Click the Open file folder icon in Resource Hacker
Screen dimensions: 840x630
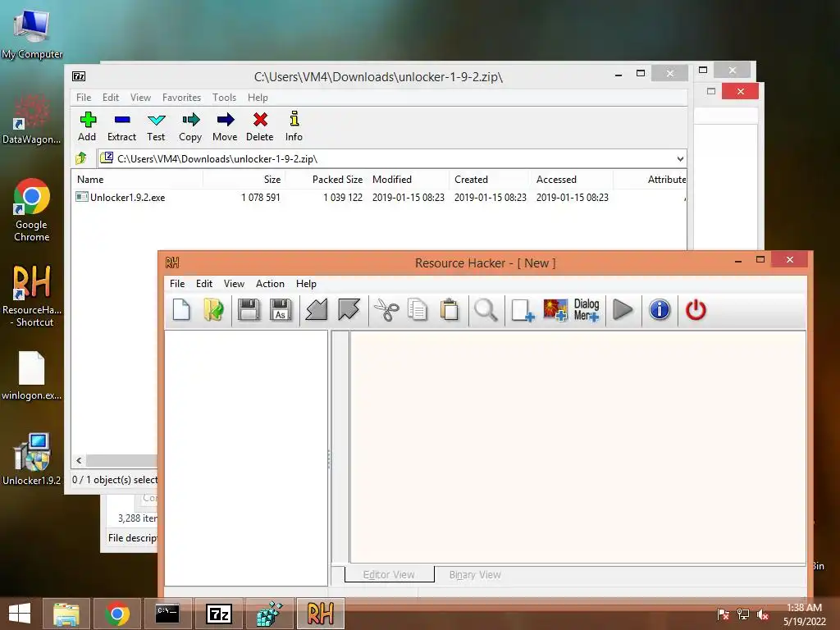(213, 310)
